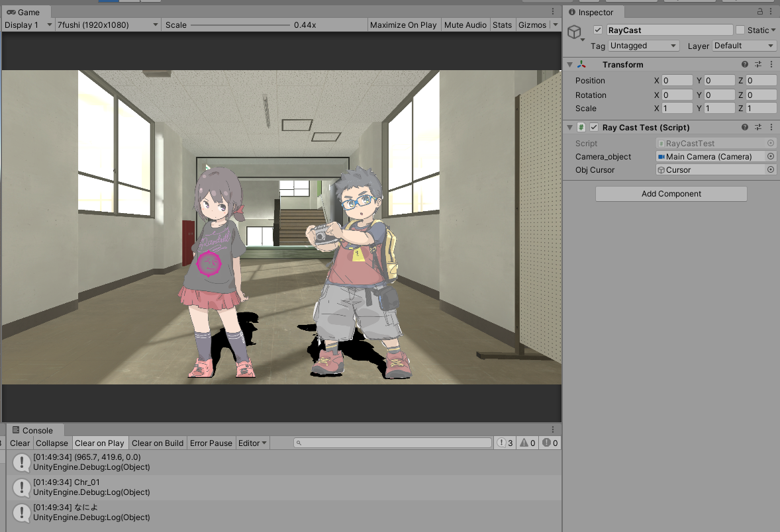This screenshot has width=780, height=532.
Task: Click the Rotation Y field
Action: (719, 95)
